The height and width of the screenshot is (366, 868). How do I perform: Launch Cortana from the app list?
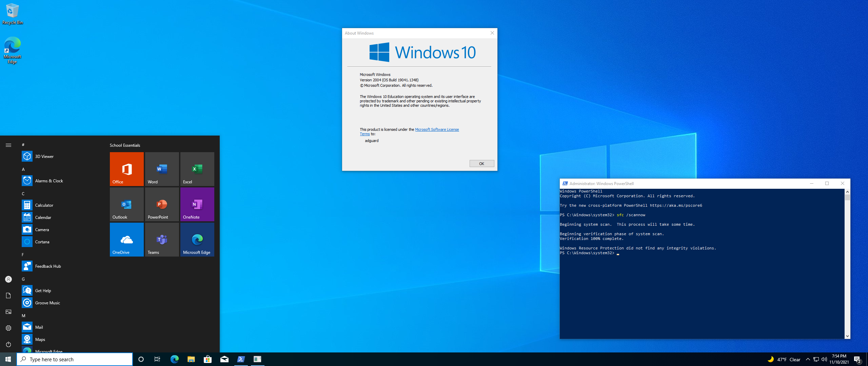pos(61,242)
